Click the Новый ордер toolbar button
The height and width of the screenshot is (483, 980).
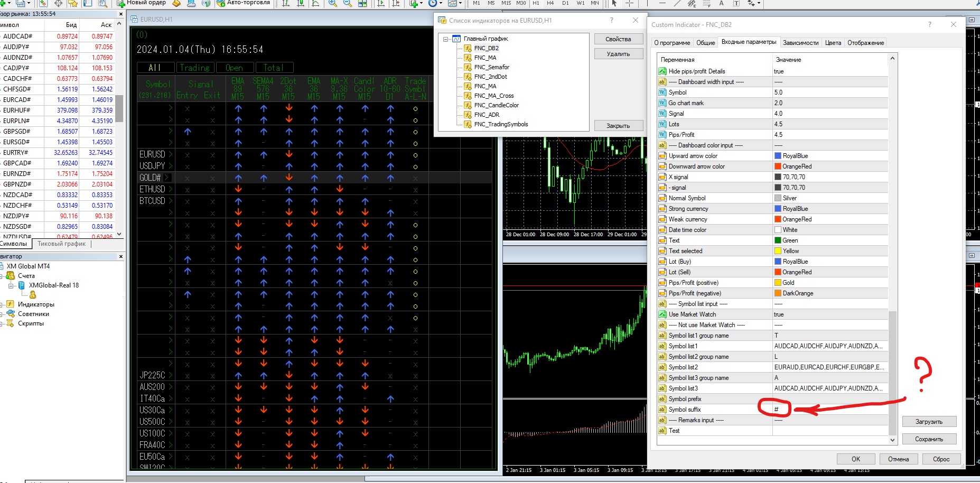tap(141, 3)
